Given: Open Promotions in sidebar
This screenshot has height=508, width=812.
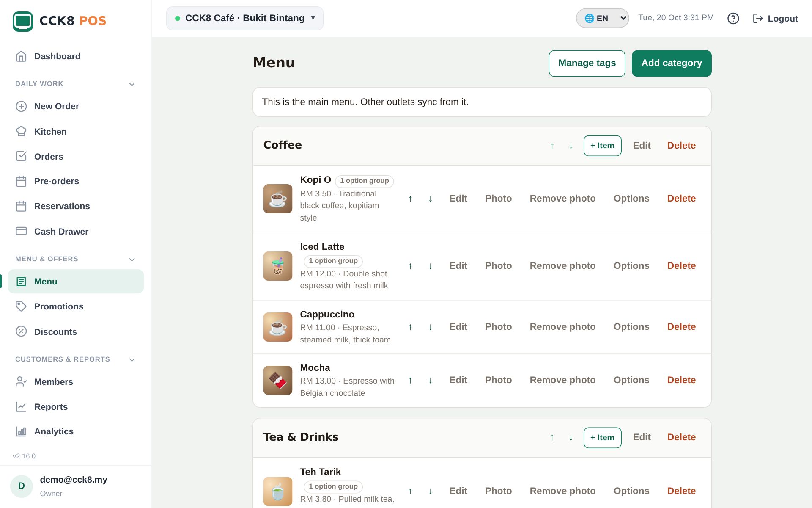Looking at the screenshot, I should click(76, 306).
